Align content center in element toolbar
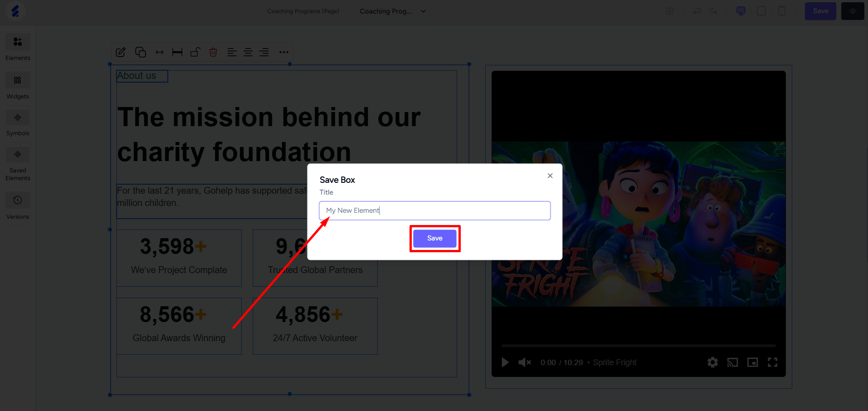Screen dimensions: 868x411 (x=248, y=52)
